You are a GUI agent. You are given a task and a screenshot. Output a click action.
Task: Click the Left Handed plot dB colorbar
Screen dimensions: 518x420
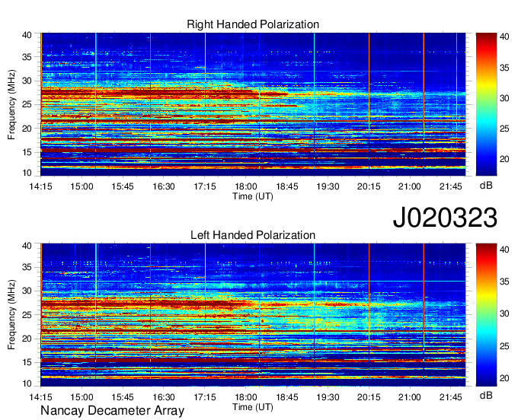tap(486, 315)
